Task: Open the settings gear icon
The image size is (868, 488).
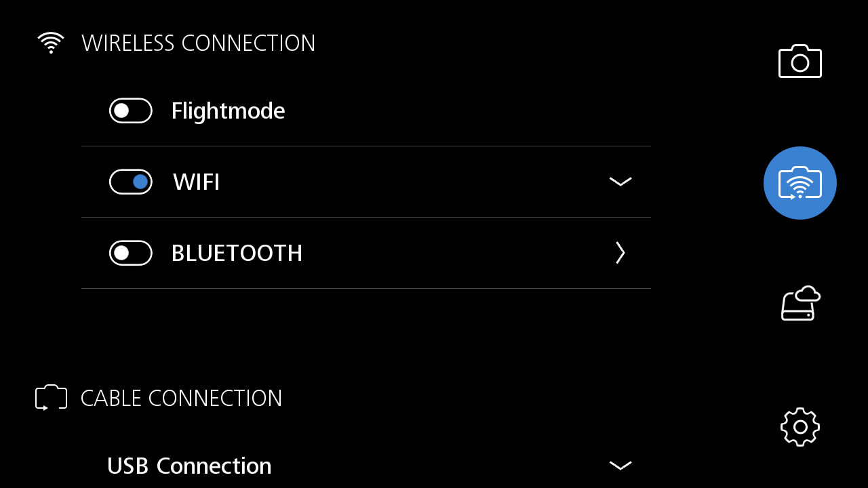Action: [800, 427]
